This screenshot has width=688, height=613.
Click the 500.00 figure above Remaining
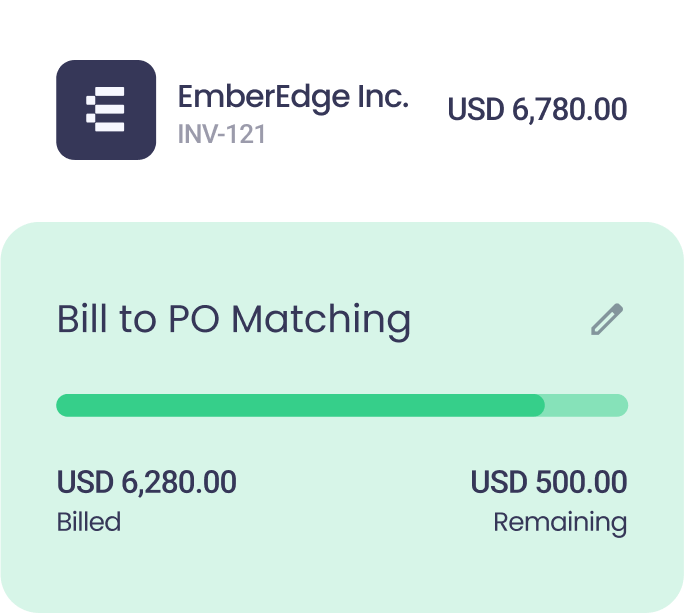pyautogui.click(x=580, y=483)
